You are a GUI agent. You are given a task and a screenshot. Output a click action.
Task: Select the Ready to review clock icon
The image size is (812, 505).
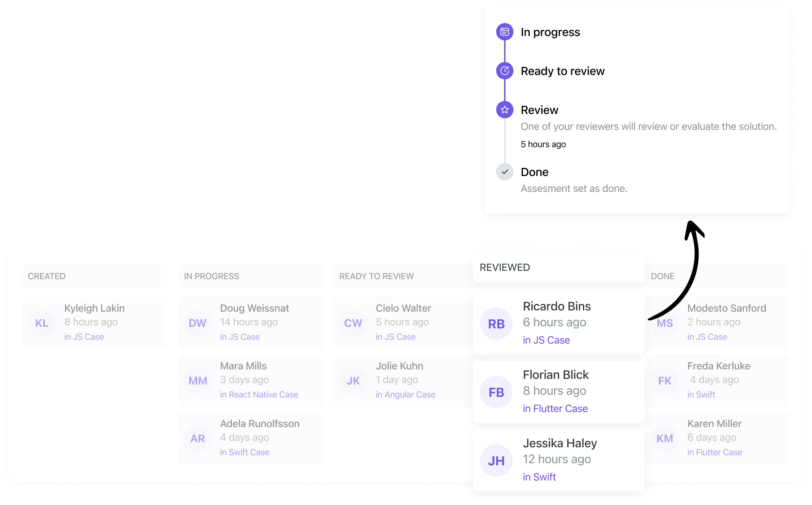[504, 71]
